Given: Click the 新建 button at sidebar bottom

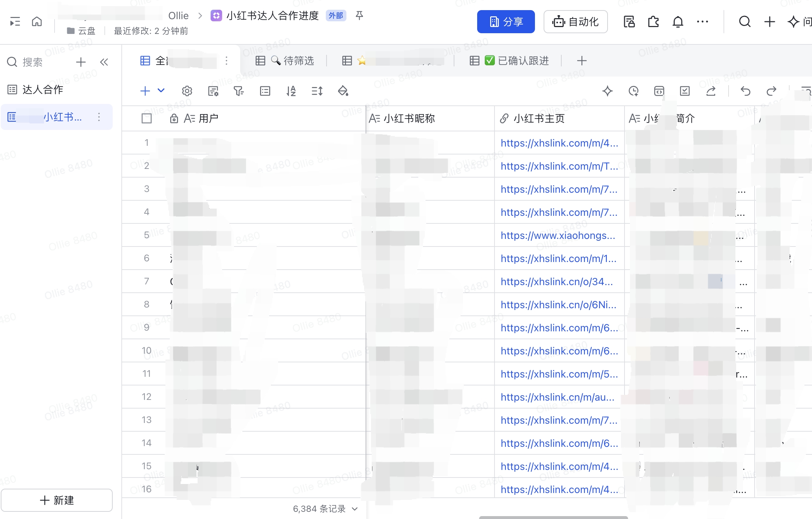Looking at the screenshot, I should [x=57, y=500].
